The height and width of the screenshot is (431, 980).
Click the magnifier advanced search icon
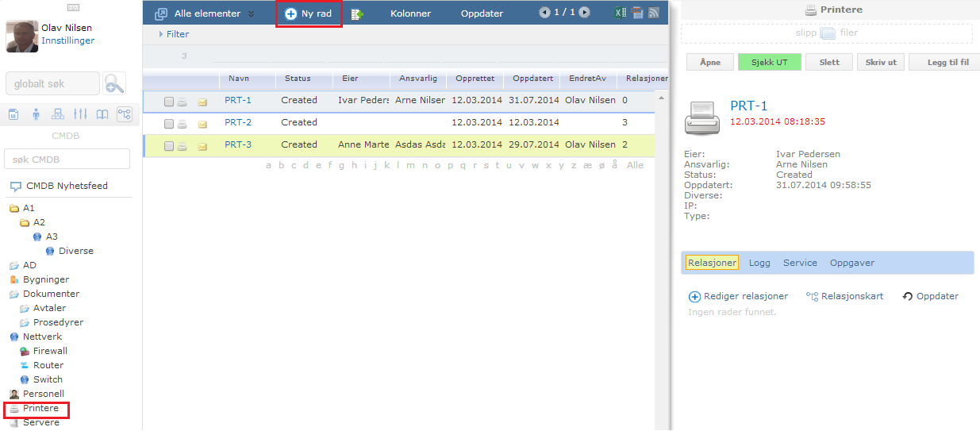(x=114, y=83)
